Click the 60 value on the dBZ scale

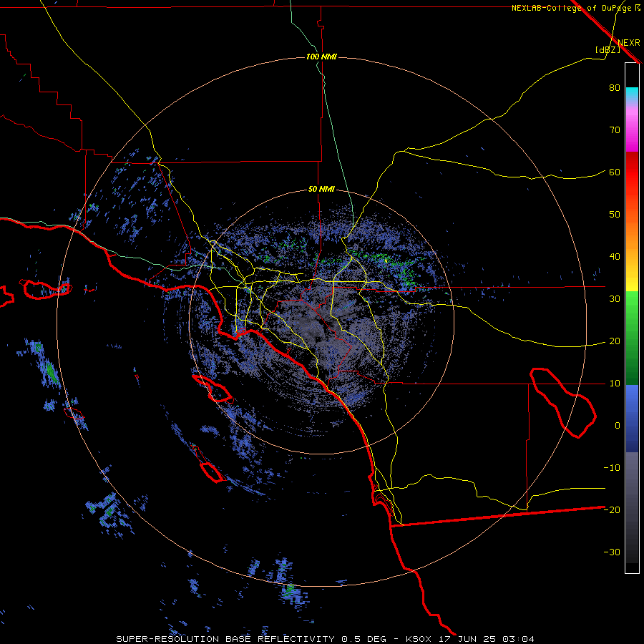[x=615, y=172]
